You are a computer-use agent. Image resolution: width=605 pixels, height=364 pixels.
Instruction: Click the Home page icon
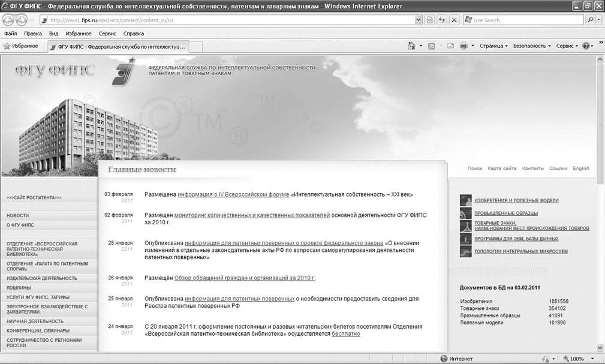[412, 46]
